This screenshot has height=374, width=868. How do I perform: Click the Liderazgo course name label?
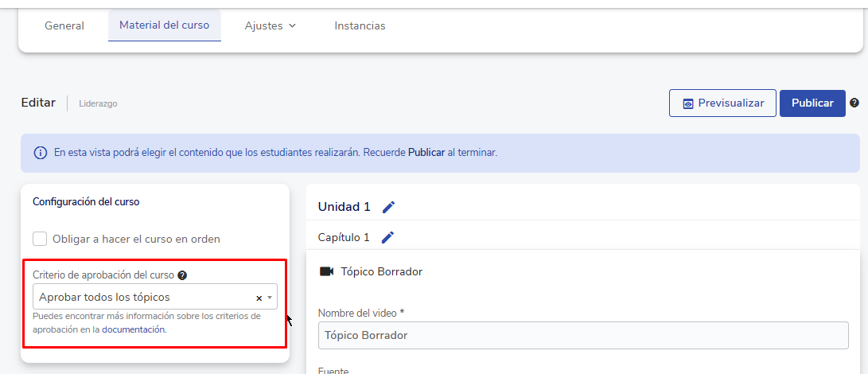click(x=98, y=103)
